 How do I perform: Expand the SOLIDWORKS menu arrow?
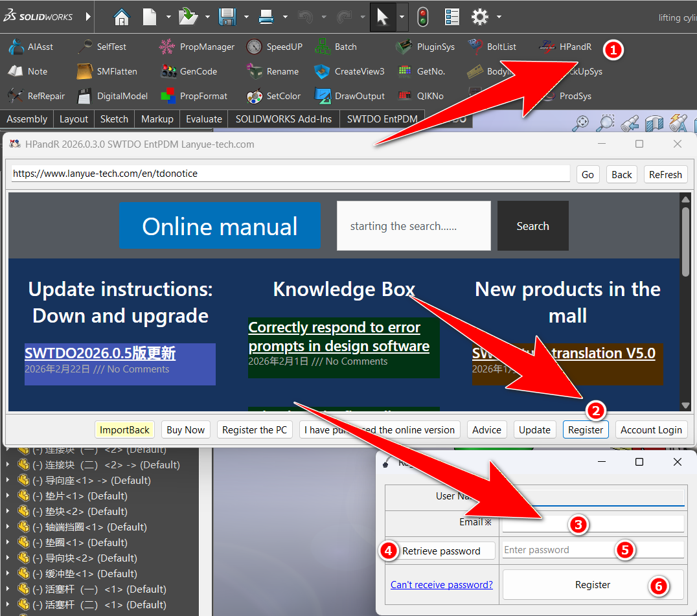88,17
